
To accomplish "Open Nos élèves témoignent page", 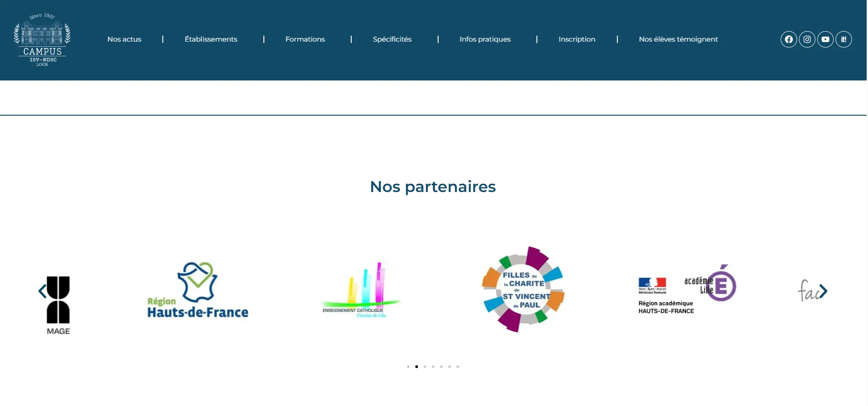I will (678, 39).
